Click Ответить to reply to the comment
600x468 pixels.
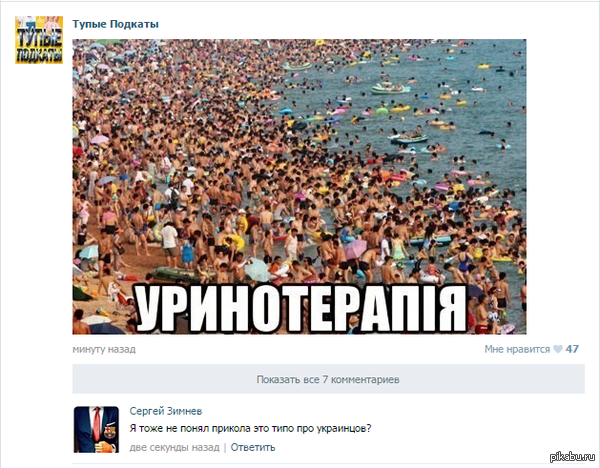[x=253, y=447]
